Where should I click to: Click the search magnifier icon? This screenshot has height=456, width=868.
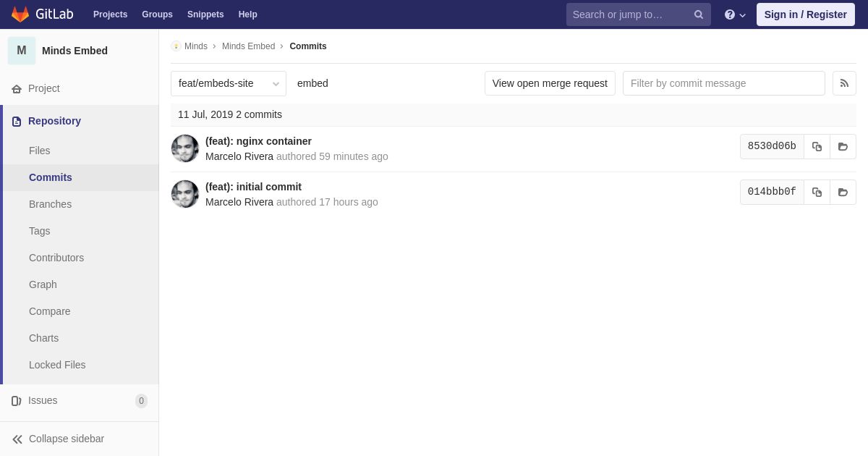(x=698, y=14)
